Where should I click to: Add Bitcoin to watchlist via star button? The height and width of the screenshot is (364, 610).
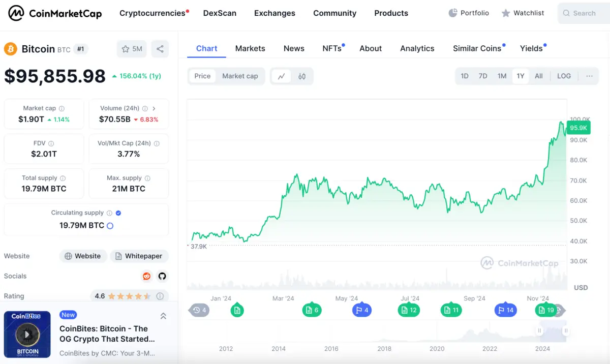132,49
